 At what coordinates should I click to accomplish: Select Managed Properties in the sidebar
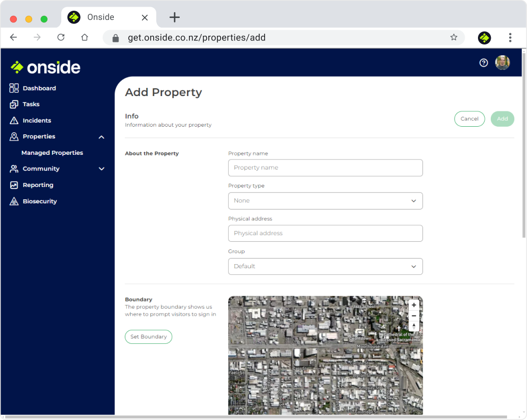tap(52, 153)
